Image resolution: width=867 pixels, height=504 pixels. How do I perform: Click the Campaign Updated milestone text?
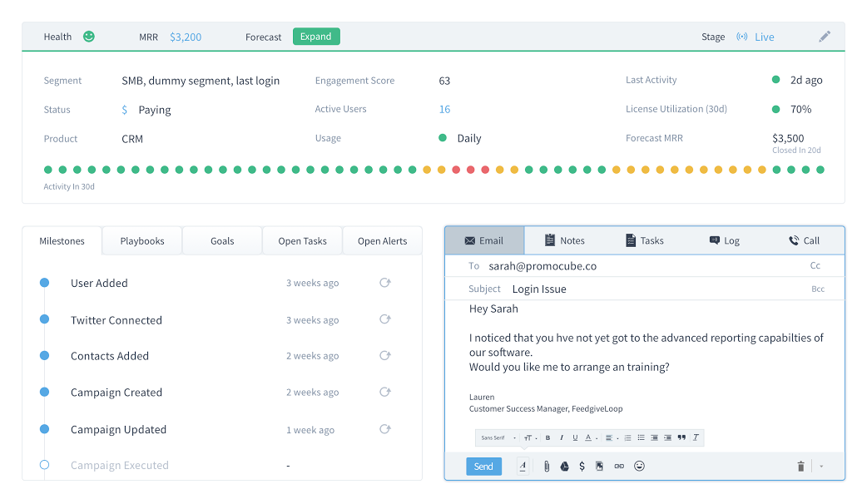coord(118,429)
